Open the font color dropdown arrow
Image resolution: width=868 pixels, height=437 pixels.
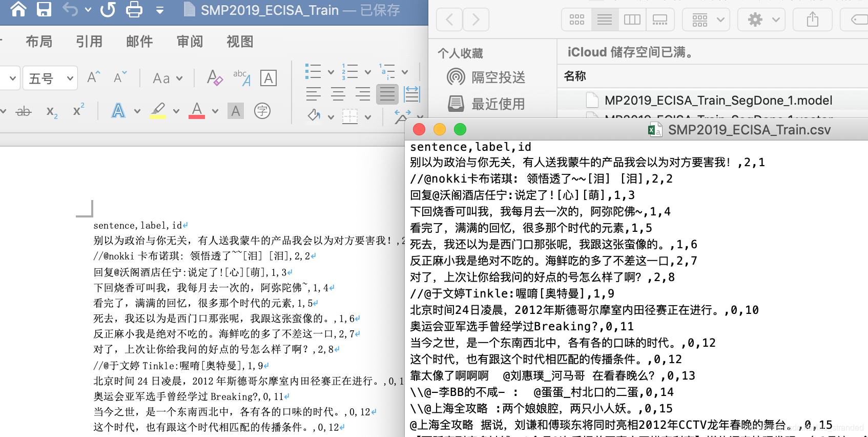click(x=215, y=111)
